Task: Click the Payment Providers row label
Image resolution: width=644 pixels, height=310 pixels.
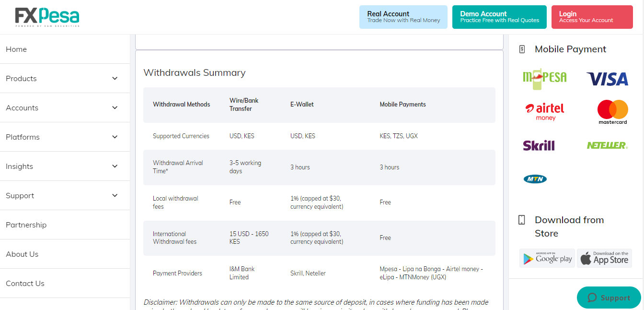Action: [x=177, y=273]
